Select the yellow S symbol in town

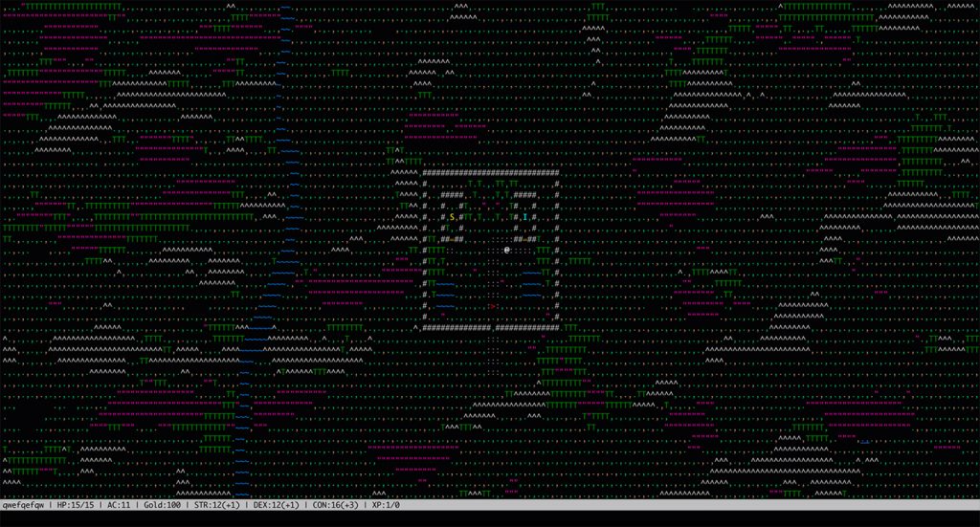452,217
